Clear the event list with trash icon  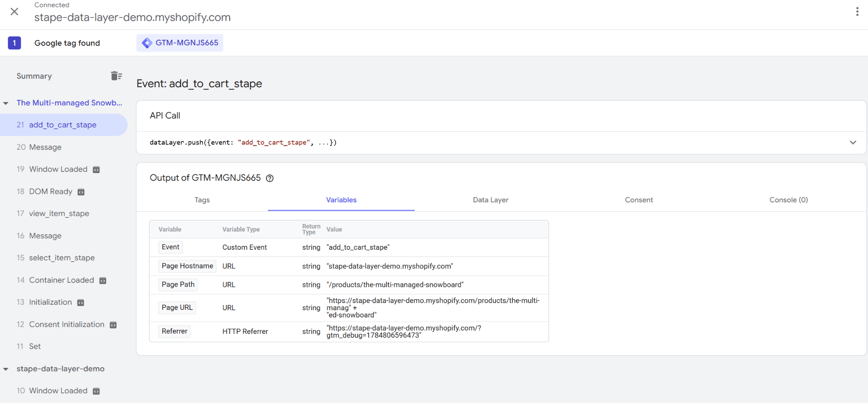click(117, 76)
